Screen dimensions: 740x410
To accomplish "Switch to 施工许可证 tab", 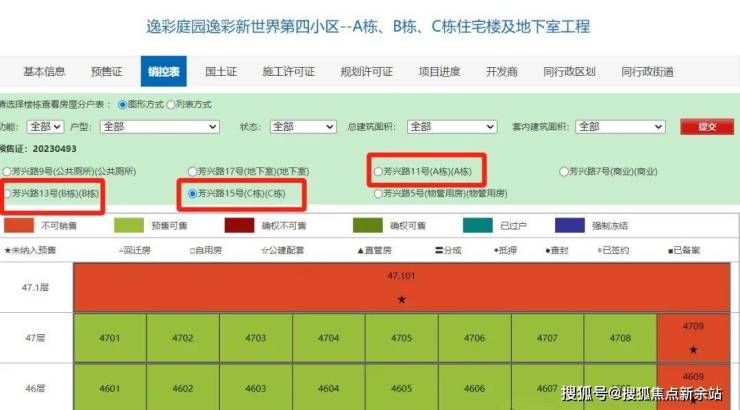I will pyautogui.click(x=288, y=72).
